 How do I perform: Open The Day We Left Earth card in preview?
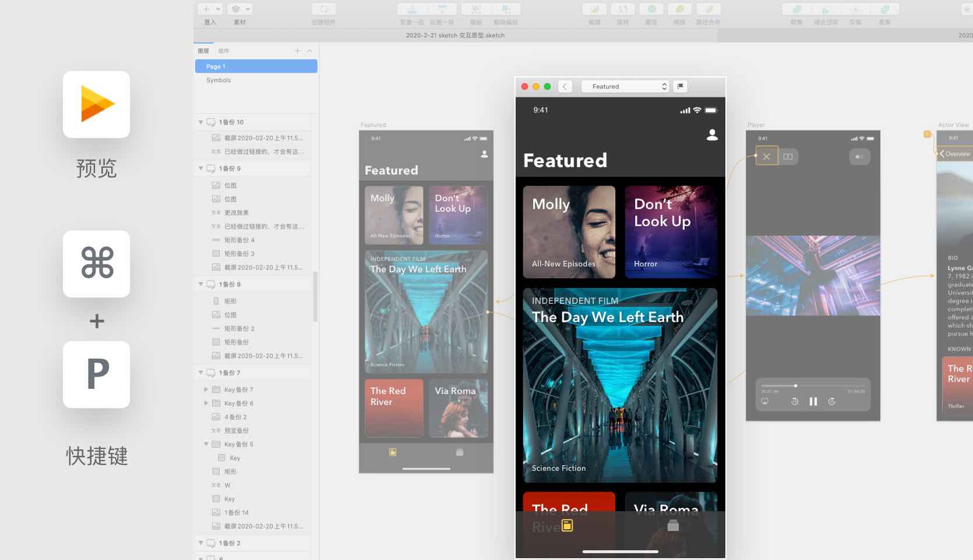[x=620, y=385]
